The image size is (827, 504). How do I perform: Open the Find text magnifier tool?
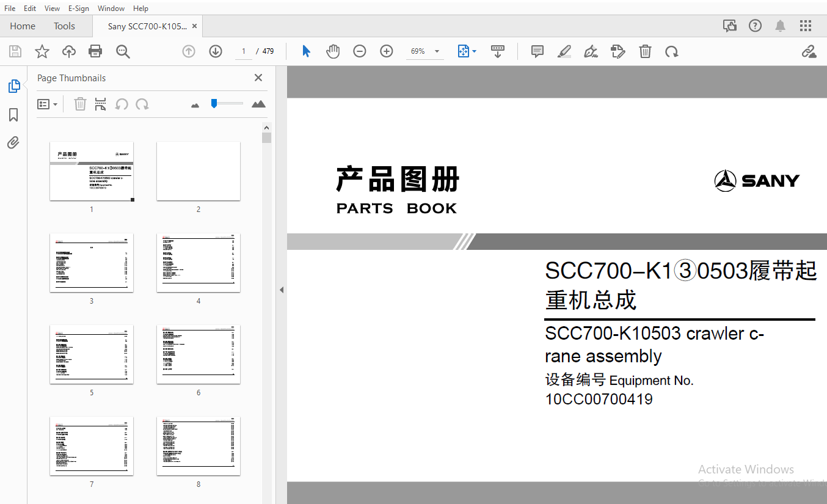(x=123, y=51)
